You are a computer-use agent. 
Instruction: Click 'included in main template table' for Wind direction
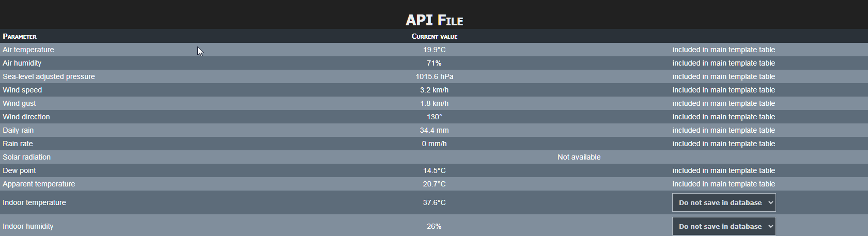723,117
